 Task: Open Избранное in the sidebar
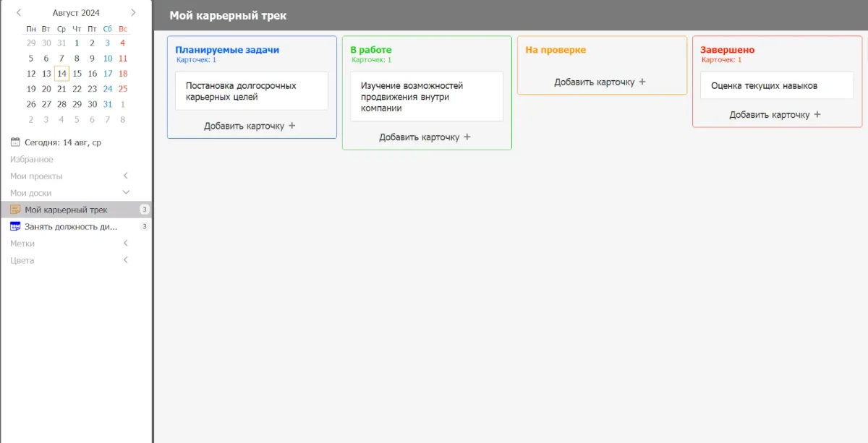(32, 159)
